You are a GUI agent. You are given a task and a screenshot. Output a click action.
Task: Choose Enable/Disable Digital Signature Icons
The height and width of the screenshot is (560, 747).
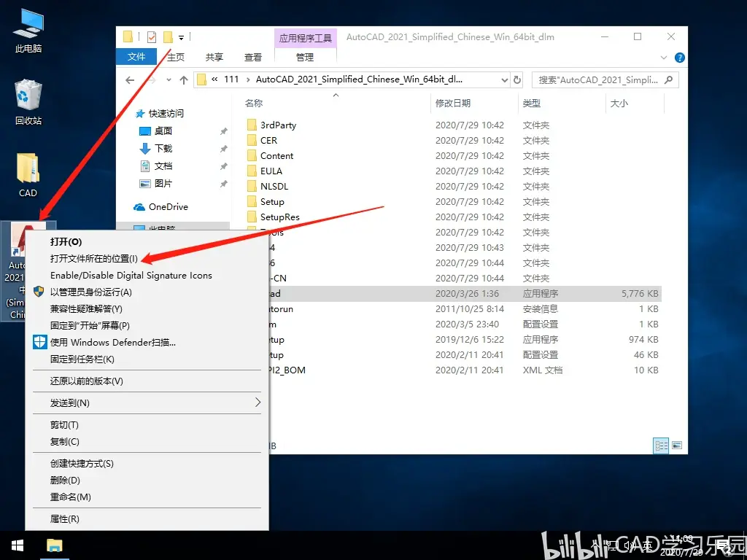147,275
